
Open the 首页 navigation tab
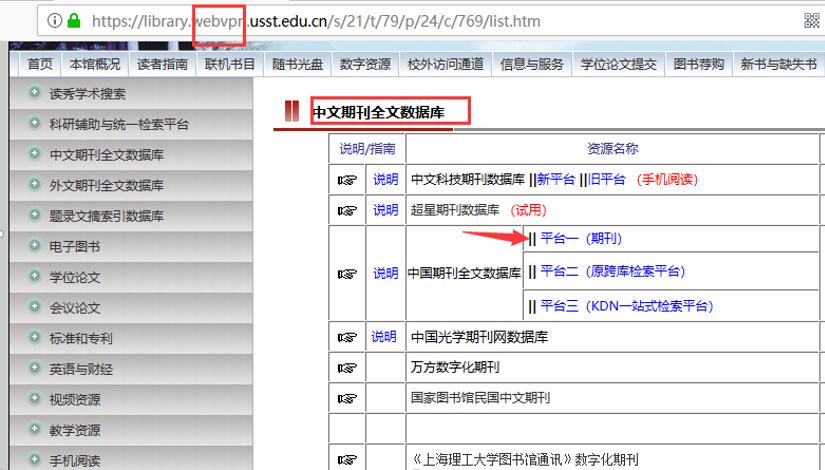point(40,64)
